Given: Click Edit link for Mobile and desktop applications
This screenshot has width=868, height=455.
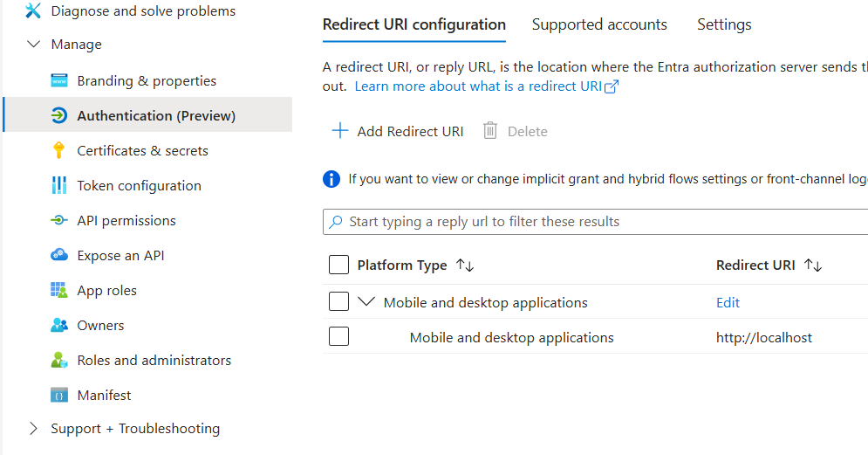Looking at the screenshot, I should 728,302.
